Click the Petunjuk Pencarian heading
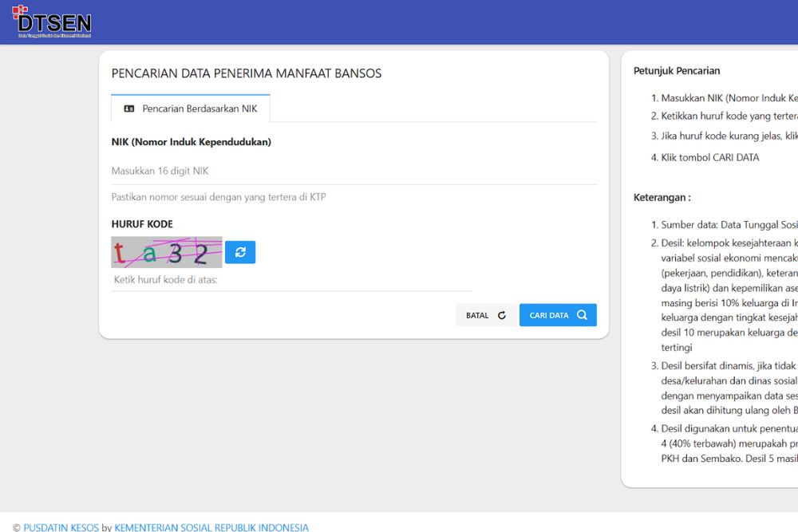The image size is (798, 532). (x=677, y=71)
